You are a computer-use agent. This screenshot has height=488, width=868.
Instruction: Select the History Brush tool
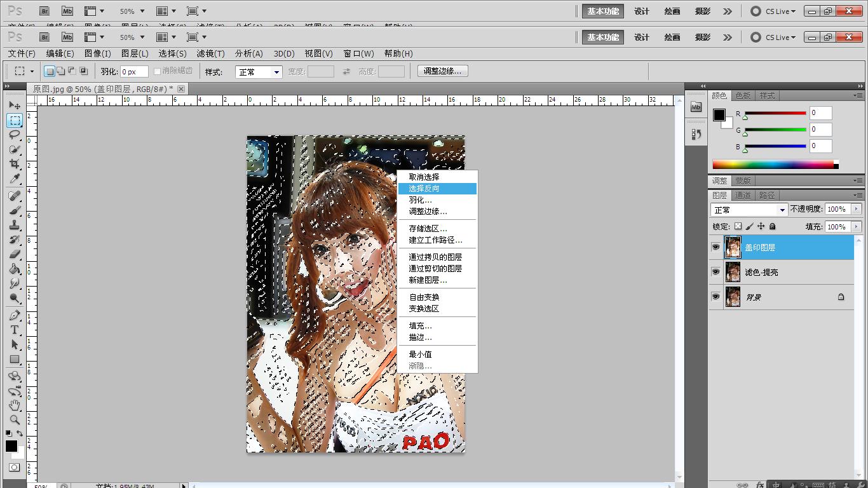coord(14,240)
